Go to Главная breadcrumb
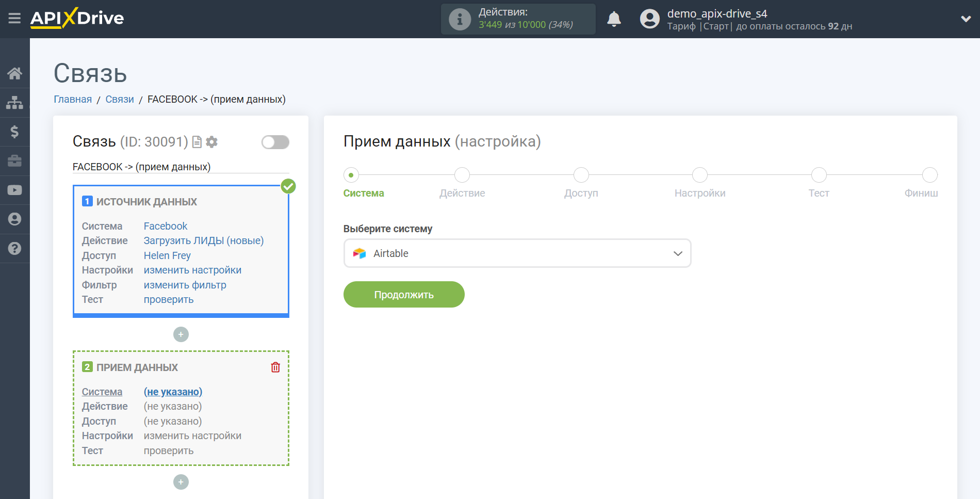The width and height of the screenshot is (980, 499). pyautogui.click(x=73, y=99)
